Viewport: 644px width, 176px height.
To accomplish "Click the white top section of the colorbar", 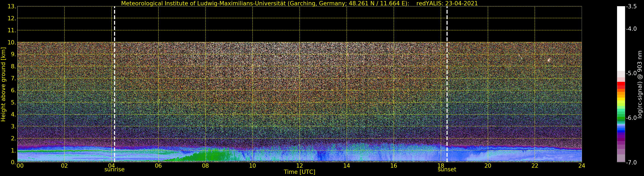I will [x=621, y=39].
